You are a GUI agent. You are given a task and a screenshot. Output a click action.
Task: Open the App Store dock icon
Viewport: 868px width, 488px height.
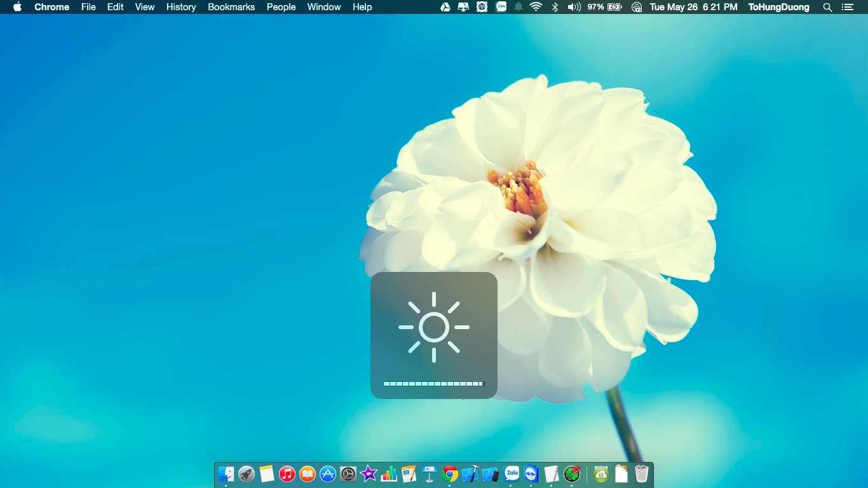[328, 474]
